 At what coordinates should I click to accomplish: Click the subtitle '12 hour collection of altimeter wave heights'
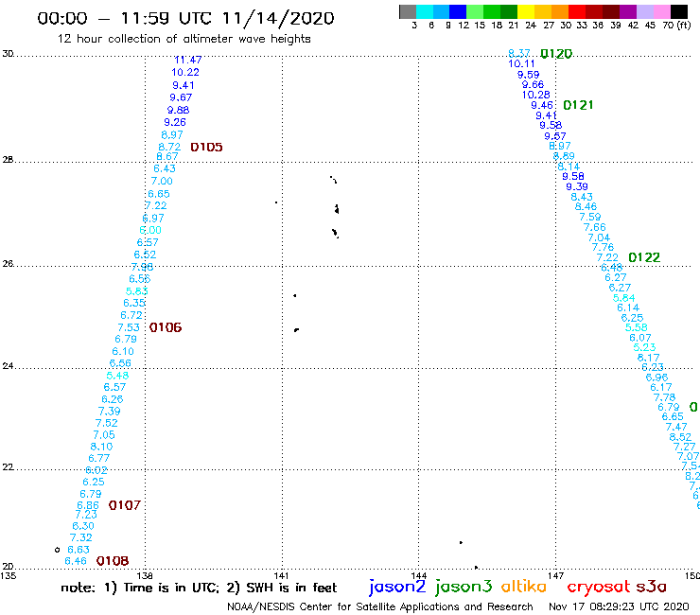point(184,39)
